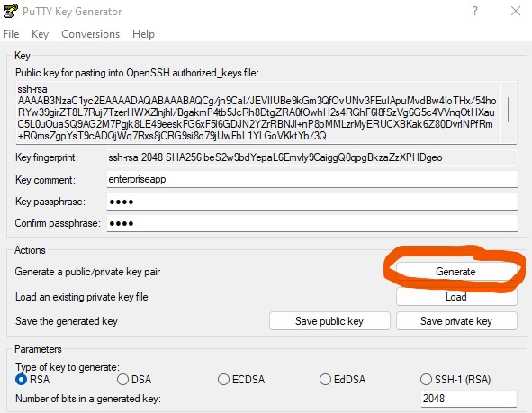Click the number of bits field
This screenshot has width=532, height=413.
[x=469, y=399]
